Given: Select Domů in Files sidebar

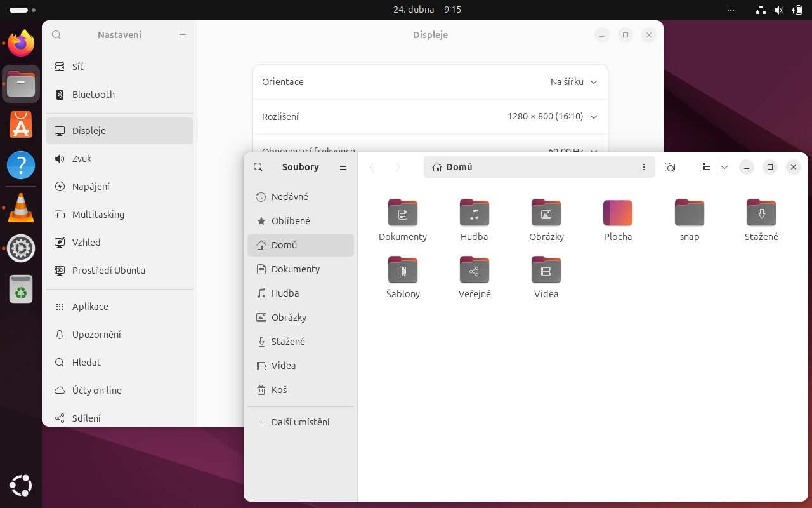Looking at the screenshot, I should tap(301, 245).
